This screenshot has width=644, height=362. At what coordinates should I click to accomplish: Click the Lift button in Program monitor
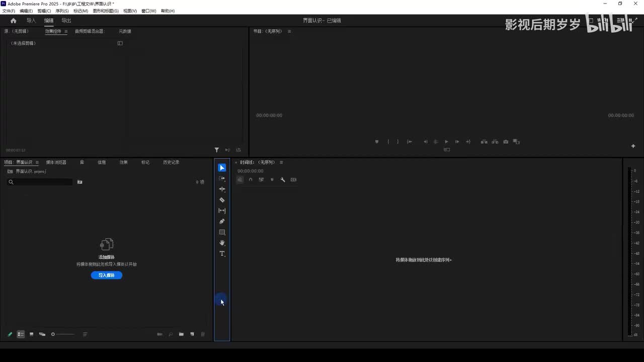coord(484,142)
